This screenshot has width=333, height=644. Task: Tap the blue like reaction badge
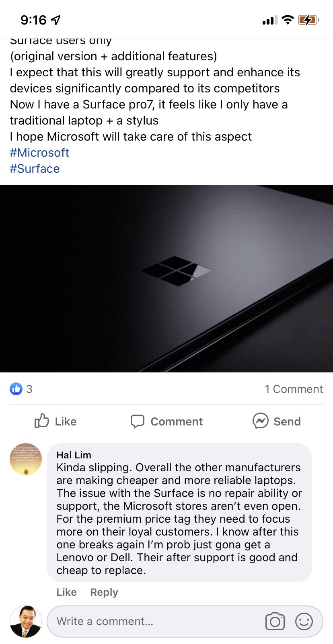[x=16, y=389]
